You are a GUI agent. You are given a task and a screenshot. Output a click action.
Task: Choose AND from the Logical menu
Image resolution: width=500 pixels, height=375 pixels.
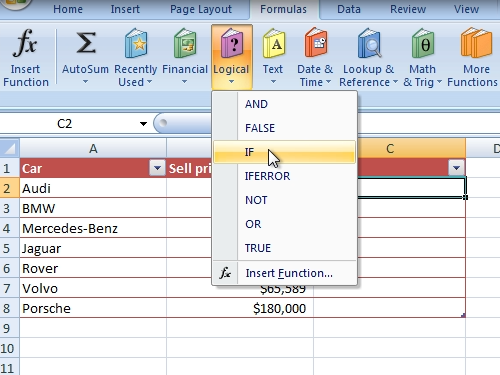point(284,104)
